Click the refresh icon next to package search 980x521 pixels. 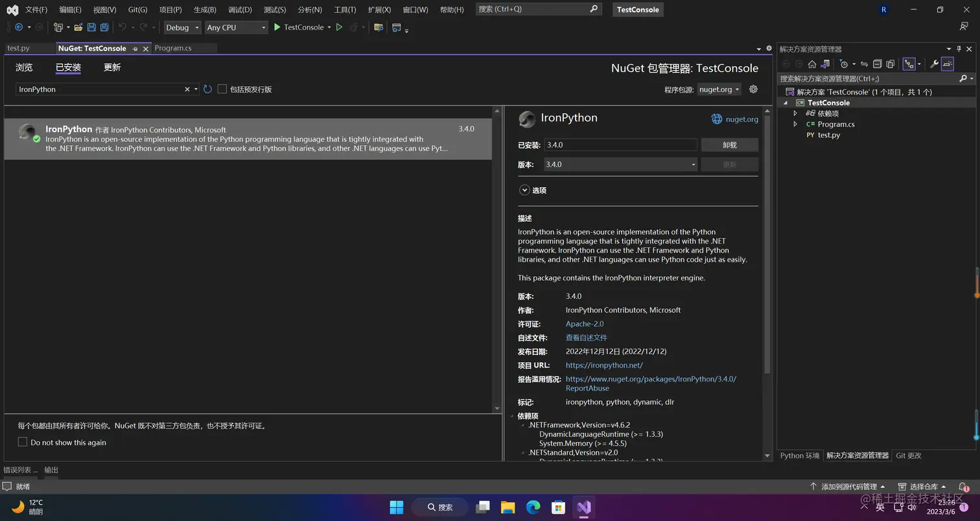point(207,89)
